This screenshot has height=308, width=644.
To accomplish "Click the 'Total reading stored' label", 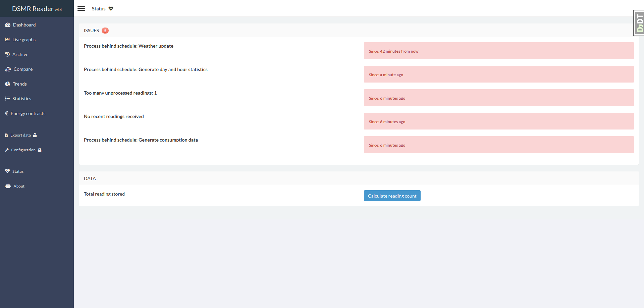I will pos(104,194).
